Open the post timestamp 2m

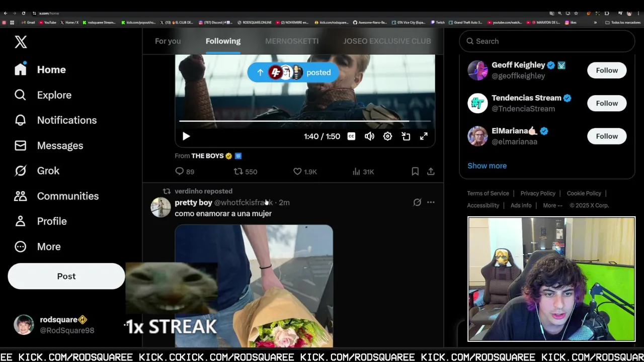point(284,203)
